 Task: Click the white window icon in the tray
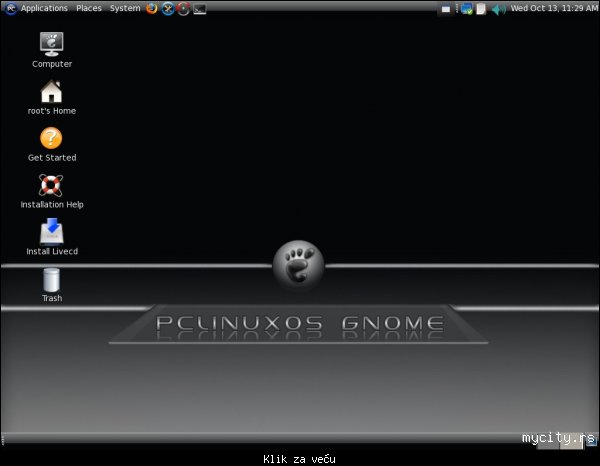(x=446, y=9)
